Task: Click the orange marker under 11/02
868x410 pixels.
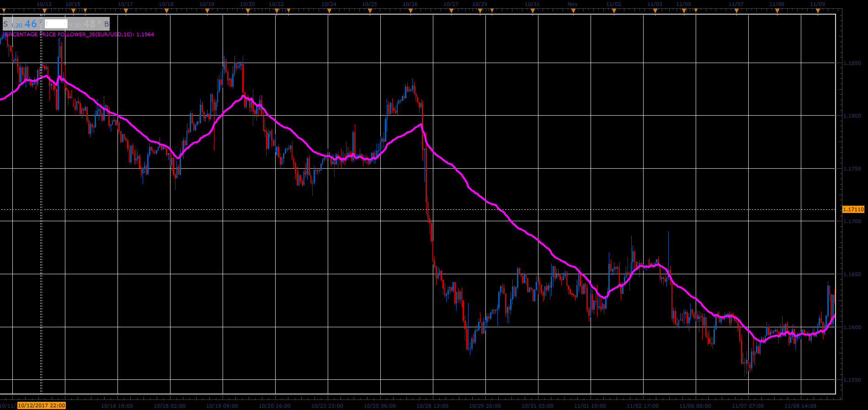Action: (x=614, y=11)
